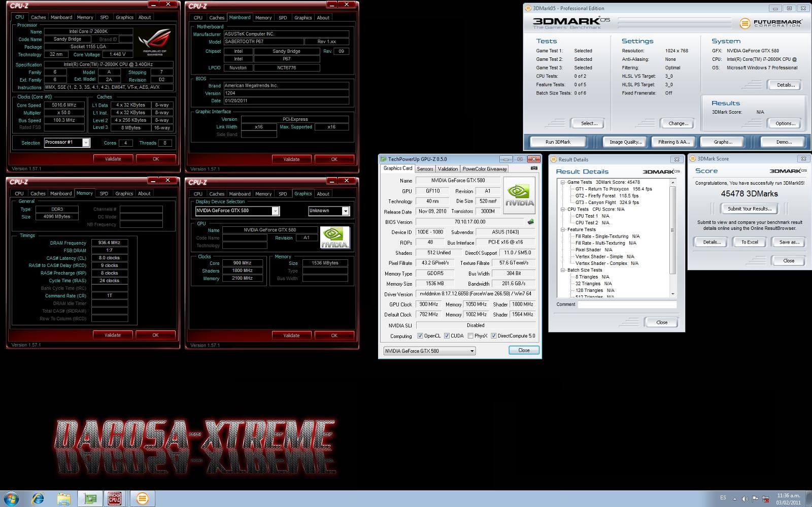Click Graphs... button in 3DMark05
Image resolution: width=812 pixels, height=507 pixels.
point(723,142)
